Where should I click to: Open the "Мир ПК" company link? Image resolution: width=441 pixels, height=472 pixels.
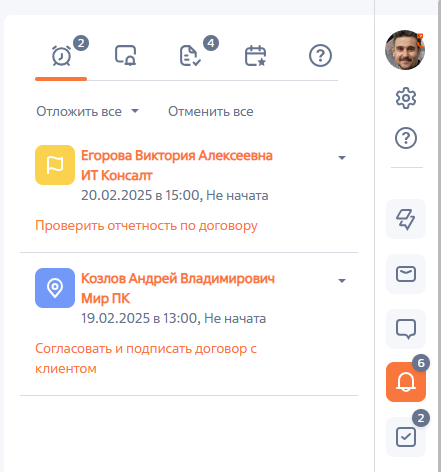(105, 298)
